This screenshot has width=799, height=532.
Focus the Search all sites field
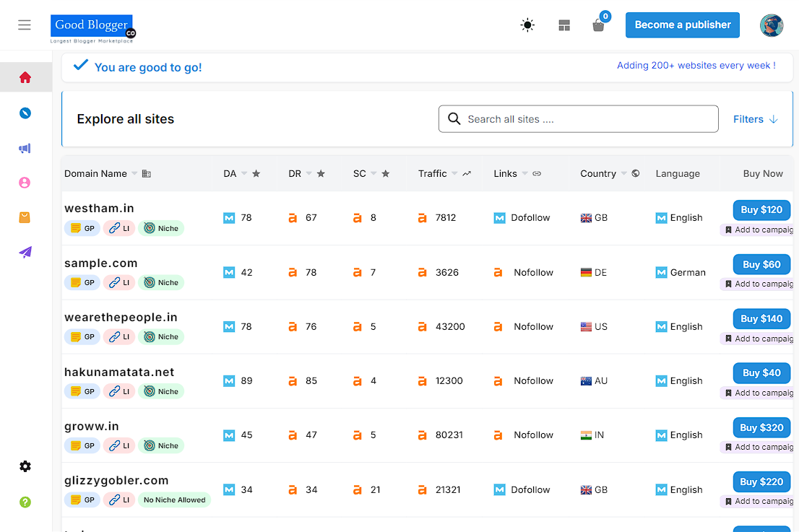pos(579,119)
